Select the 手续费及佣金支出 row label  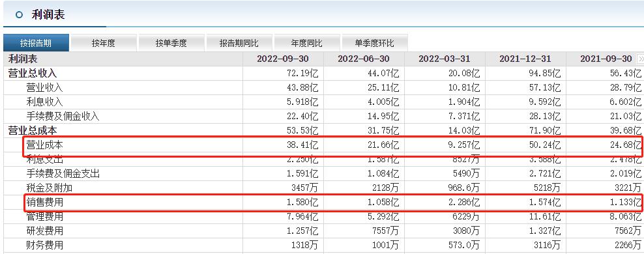click(63, 174)
